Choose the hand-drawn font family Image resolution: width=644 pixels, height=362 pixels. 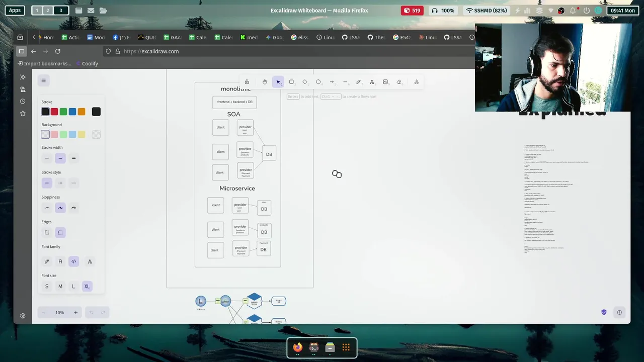(47, 261)
